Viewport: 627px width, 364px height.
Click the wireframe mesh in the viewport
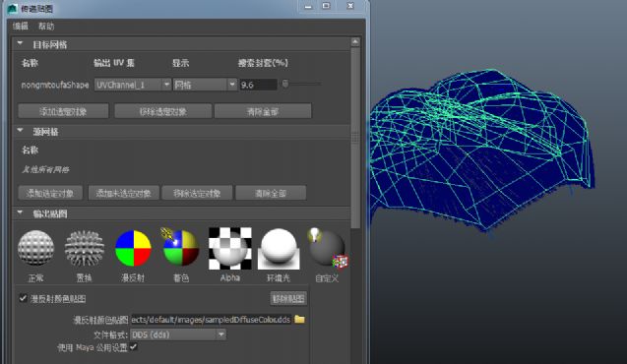point(481,150)
